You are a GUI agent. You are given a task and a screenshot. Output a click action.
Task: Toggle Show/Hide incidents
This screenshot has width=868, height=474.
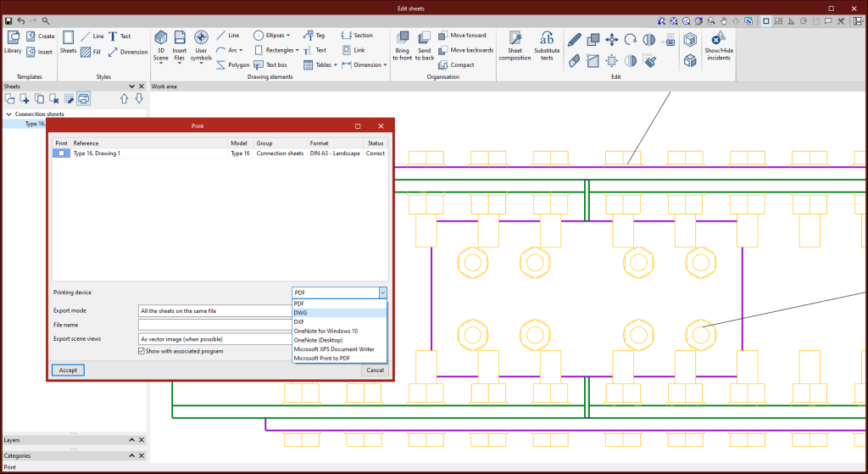click(718, 44)
